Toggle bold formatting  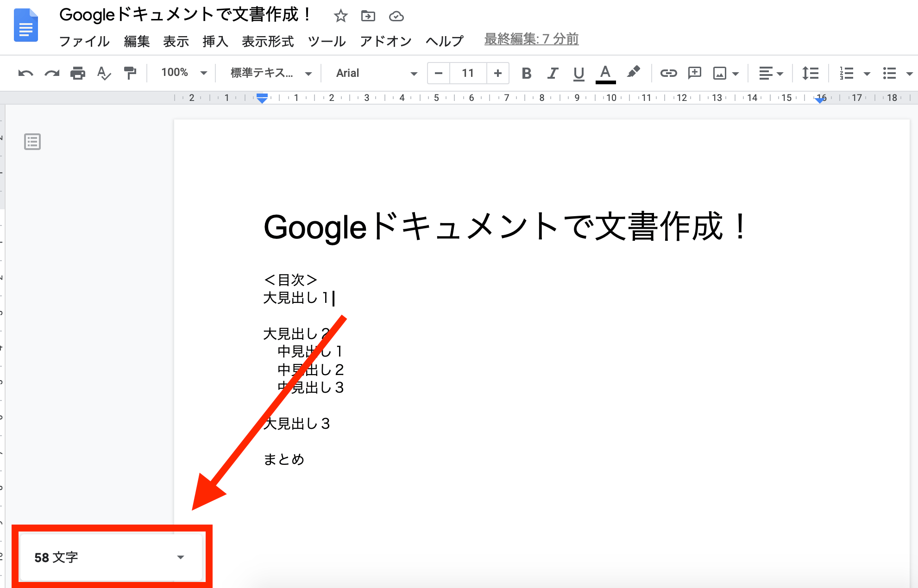pyautogui.click(x=526, y=73)
